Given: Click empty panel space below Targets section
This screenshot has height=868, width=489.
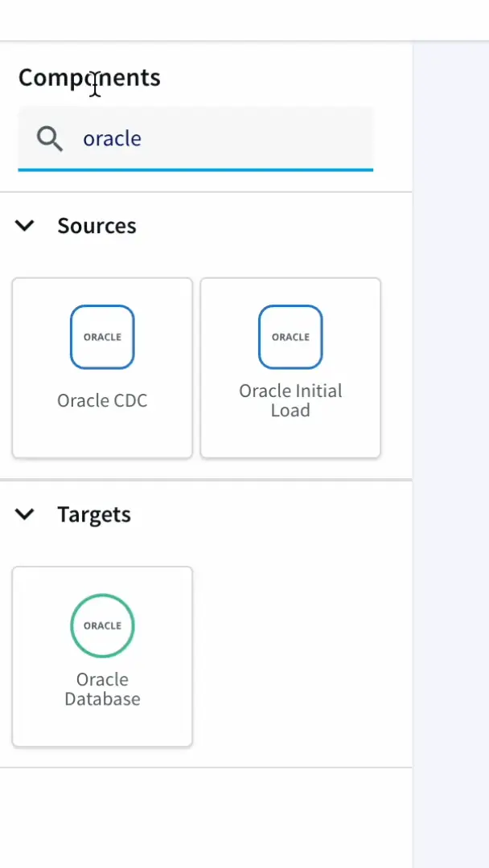Looking at the screenshot, I should pos(206,816).
